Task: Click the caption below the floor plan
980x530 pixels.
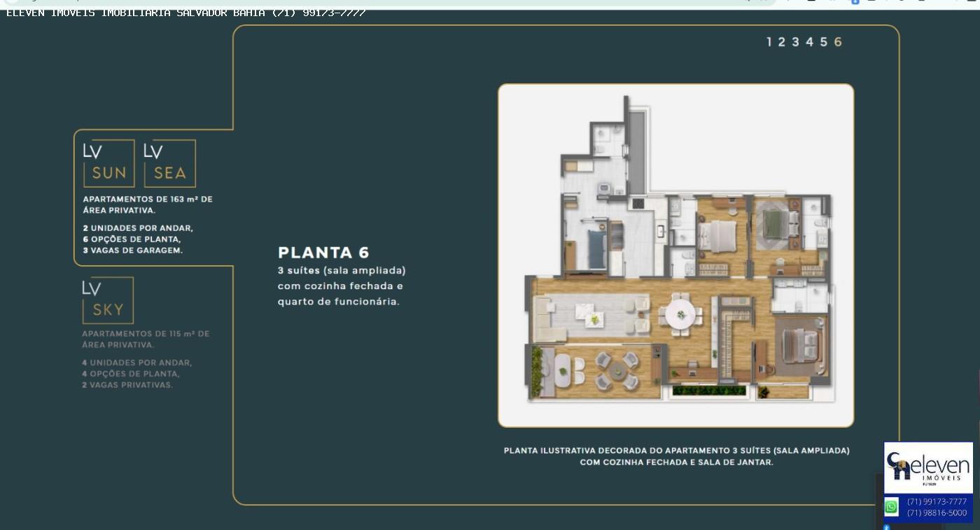Action: click(x=676, y=456)
